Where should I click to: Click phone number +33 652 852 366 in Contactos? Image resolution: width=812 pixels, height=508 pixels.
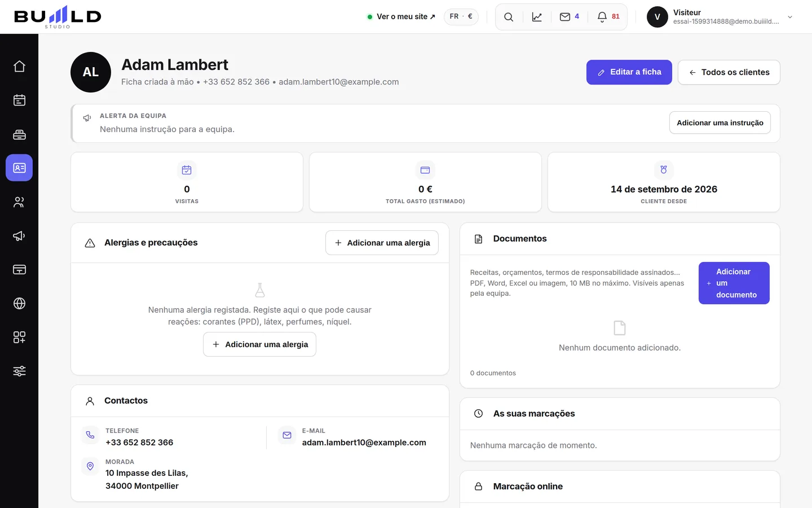[139, 443]
